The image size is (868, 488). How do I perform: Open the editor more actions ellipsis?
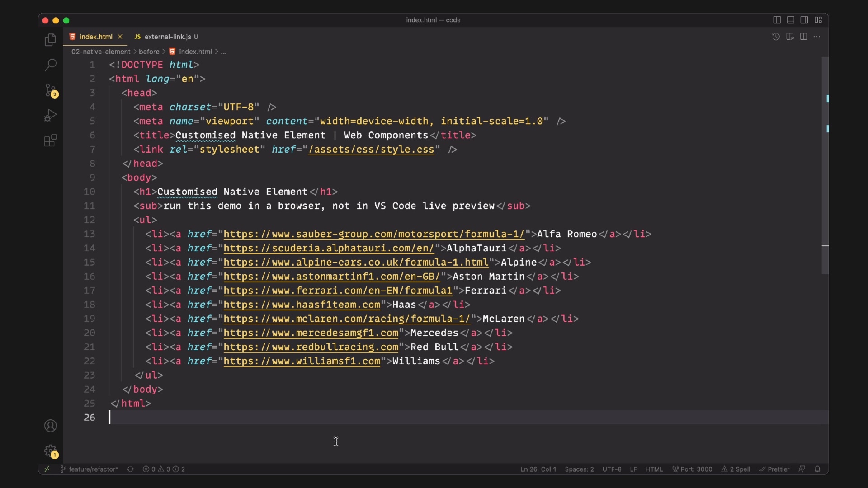pyautogui.click(x=817, y=37)
